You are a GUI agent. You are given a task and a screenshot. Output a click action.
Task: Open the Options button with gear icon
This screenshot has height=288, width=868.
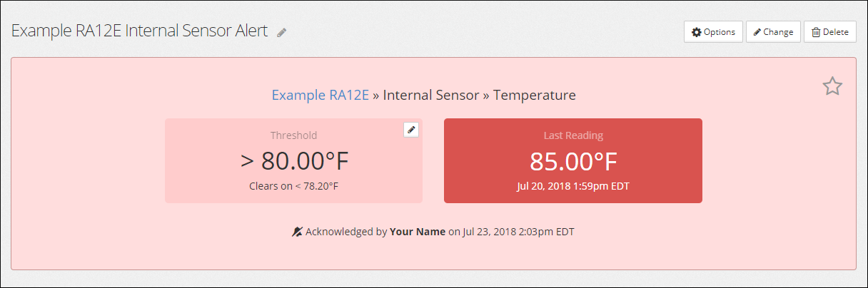713,32
